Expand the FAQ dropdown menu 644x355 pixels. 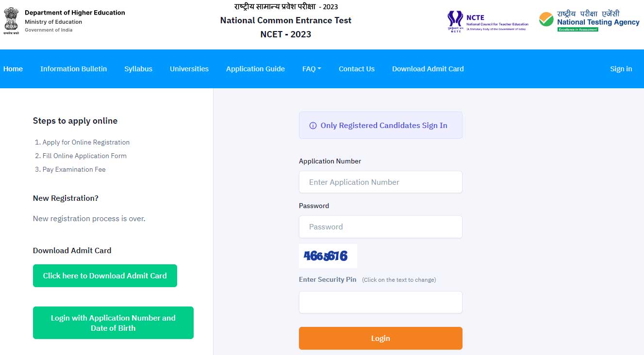point(312,69)
